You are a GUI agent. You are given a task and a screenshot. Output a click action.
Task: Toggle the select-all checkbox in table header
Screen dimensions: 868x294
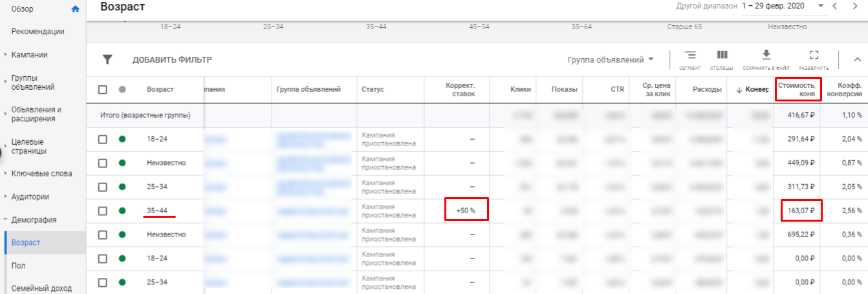103,90
